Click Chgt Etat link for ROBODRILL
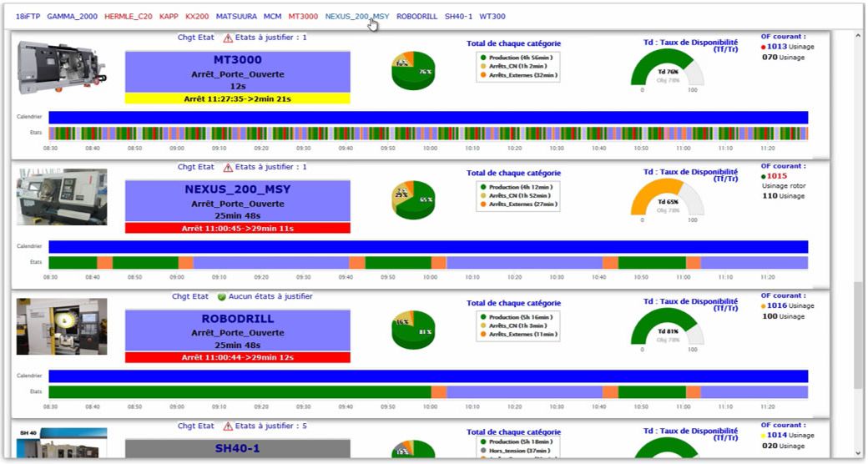This screenshot has height=464, width=868. [190, 296]
